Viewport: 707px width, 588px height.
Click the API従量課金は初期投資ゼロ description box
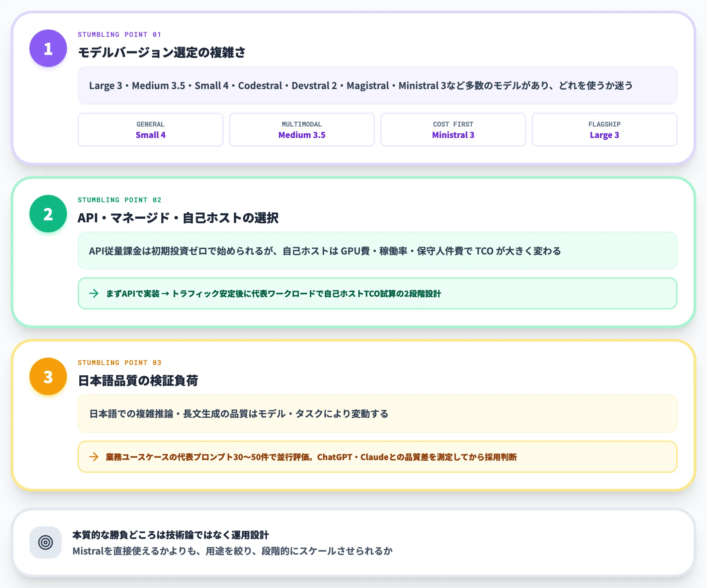click(x=377, y=250)
